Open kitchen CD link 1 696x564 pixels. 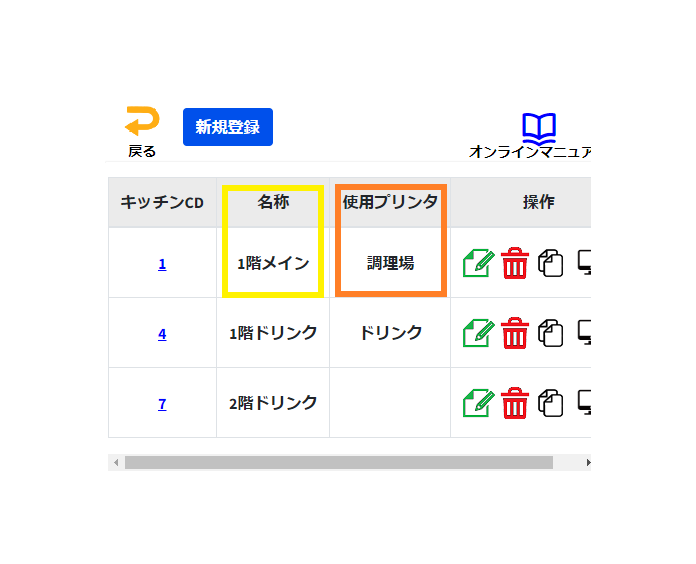[162, 264]
